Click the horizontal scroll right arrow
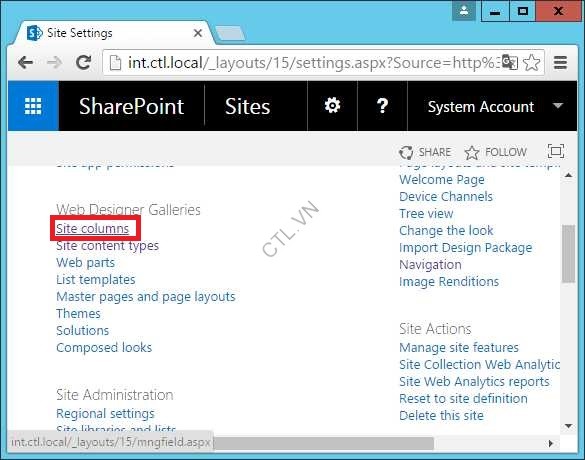 pos(551,444)
